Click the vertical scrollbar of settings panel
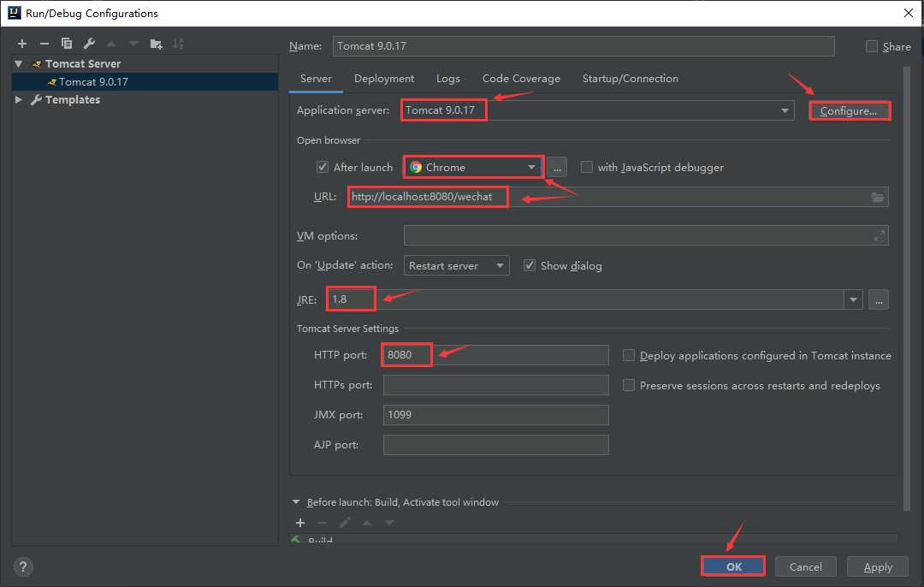 click(906, 288)
